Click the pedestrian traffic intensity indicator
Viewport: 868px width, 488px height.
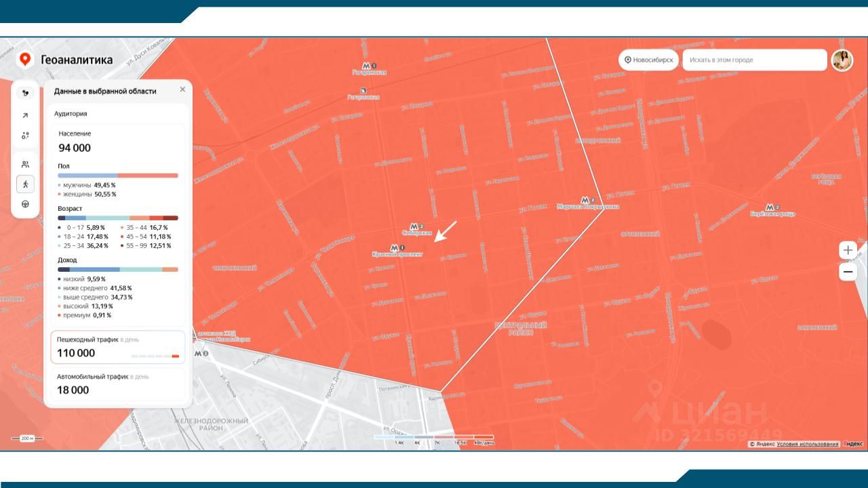[155, 356]
